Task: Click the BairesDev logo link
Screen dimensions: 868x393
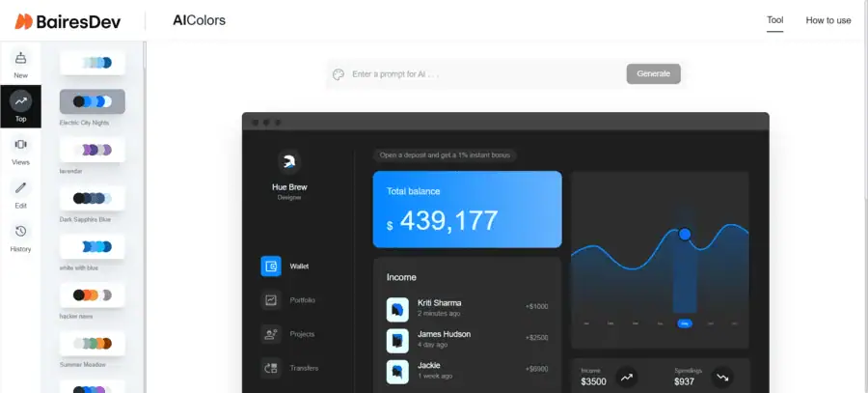Action: pyautogui.click(x=68, y=21)
